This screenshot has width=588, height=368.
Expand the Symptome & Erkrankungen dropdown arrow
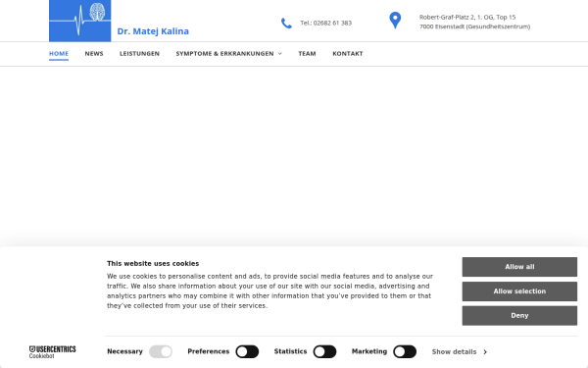point(279,54)
